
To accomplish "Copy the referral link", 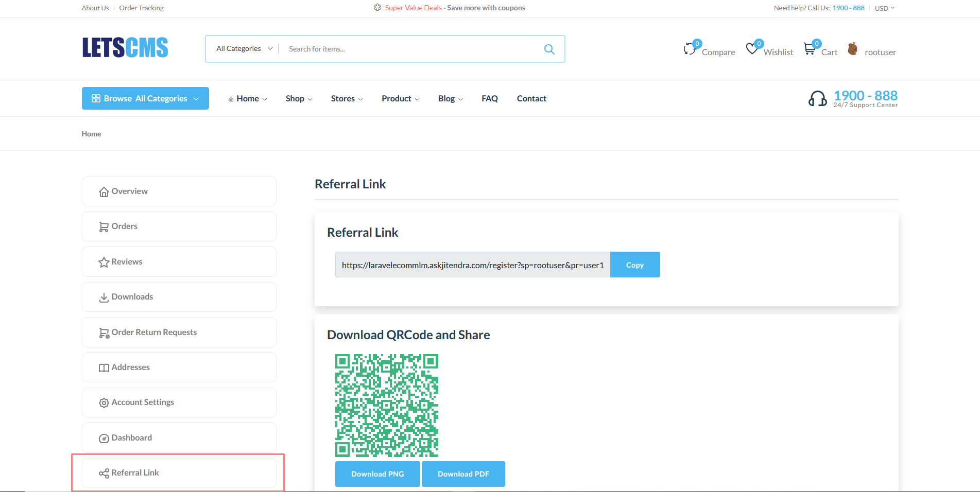I will click(x=635, y=265).
